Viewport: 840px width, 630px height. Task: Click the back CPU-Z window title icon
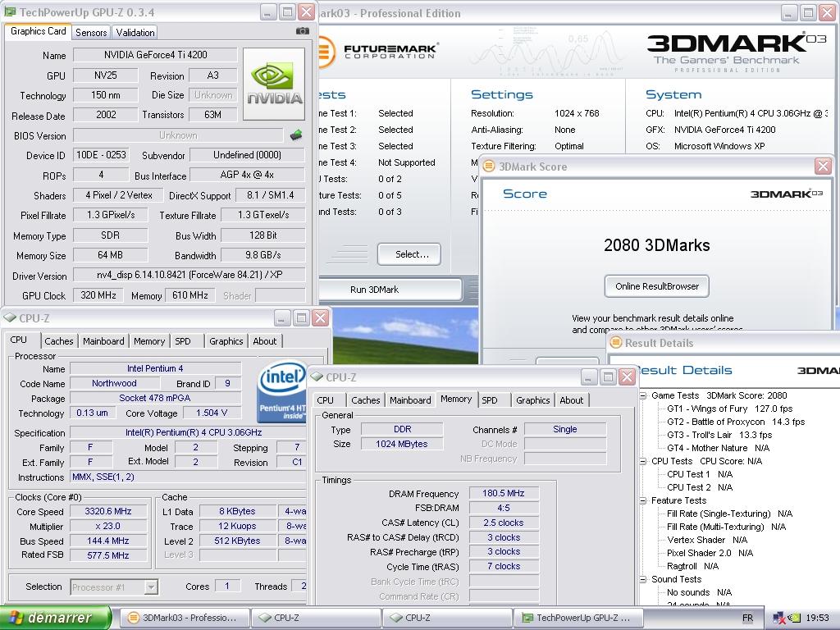pyautogui.click(x=10, y=317)
